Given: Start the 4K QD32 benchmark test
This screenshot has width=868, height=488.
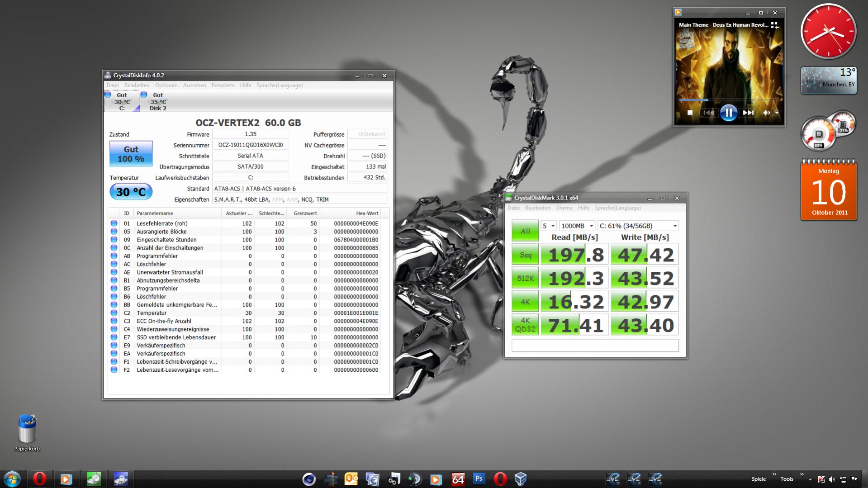Looking at the screenshot, I should point(525,325).
